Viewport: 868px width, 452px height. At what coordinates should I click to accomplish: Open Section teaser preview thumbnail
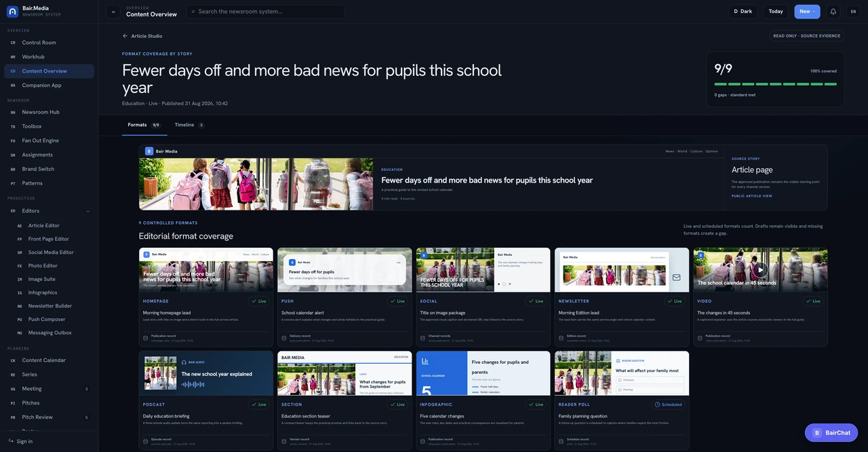(344, 373)
